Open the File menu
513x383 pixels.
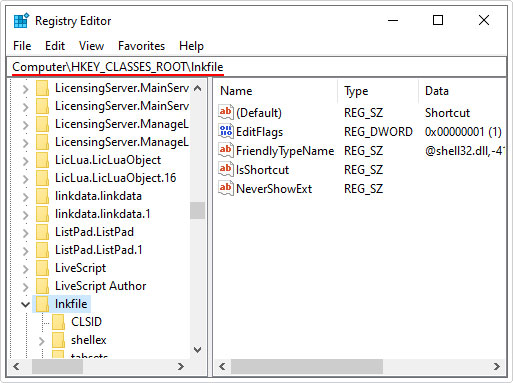point(22,46)
